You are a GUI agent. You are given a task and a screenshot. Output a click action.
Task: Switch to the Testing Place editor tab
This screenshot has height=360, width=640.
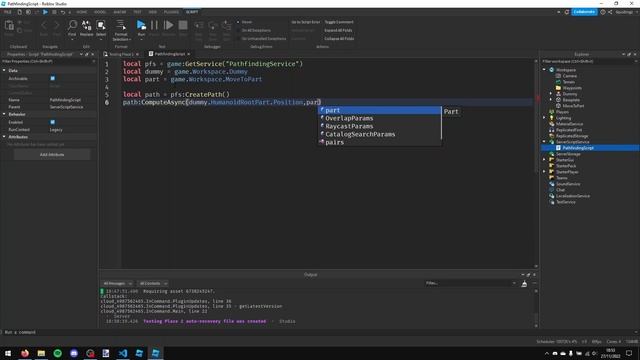(121, 54)
